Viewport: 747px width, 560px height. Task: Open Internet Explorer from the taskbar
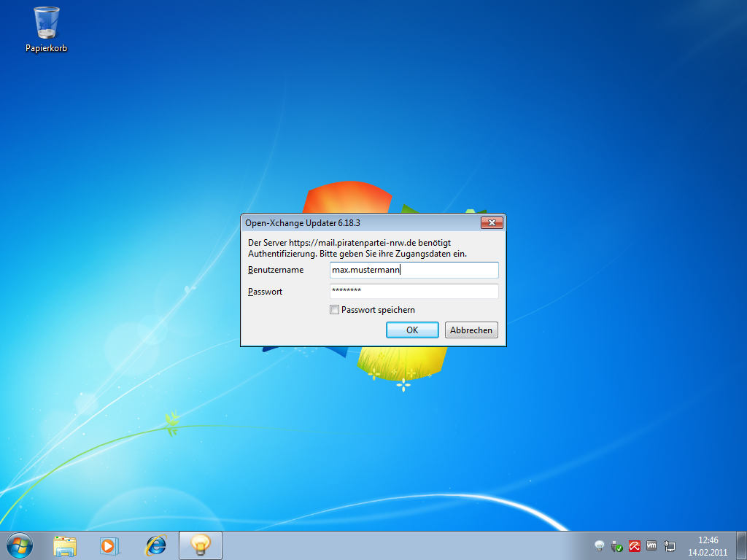click(x=155, y=545)
